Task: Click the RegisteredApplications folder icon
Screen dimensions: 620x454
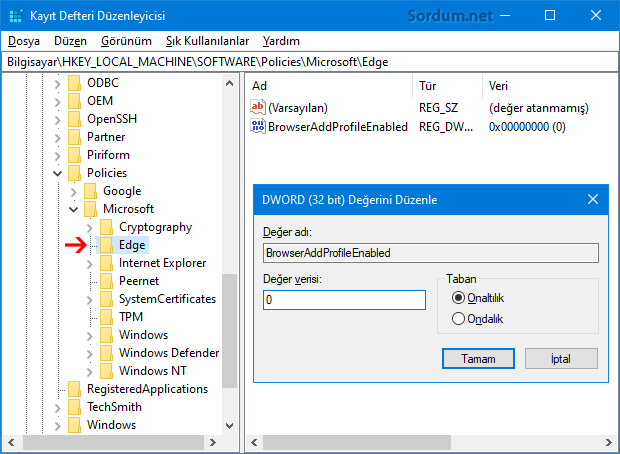Action: 74,389
